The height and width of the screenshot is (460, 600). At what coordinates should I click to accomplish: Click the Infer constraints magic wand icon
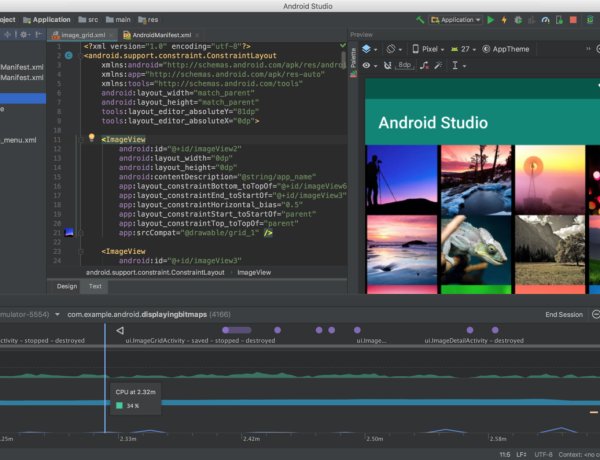[438, 65]
